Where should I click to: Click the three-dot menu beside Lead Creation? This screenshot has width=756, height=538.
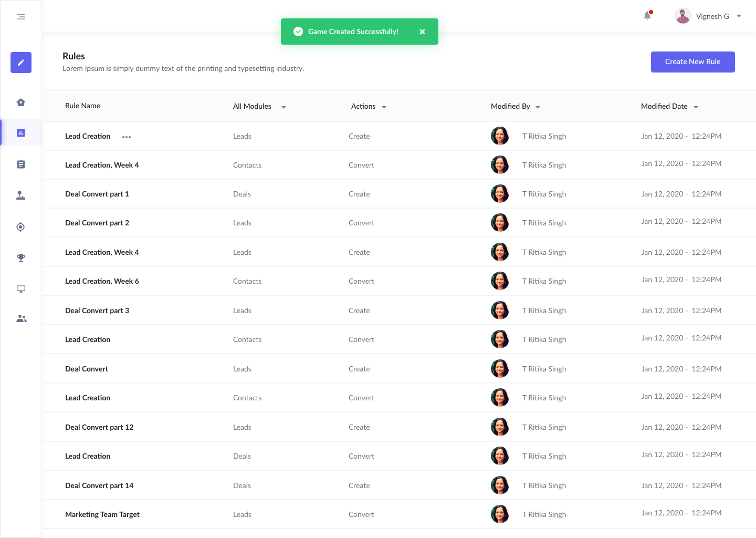coord(127,137)
